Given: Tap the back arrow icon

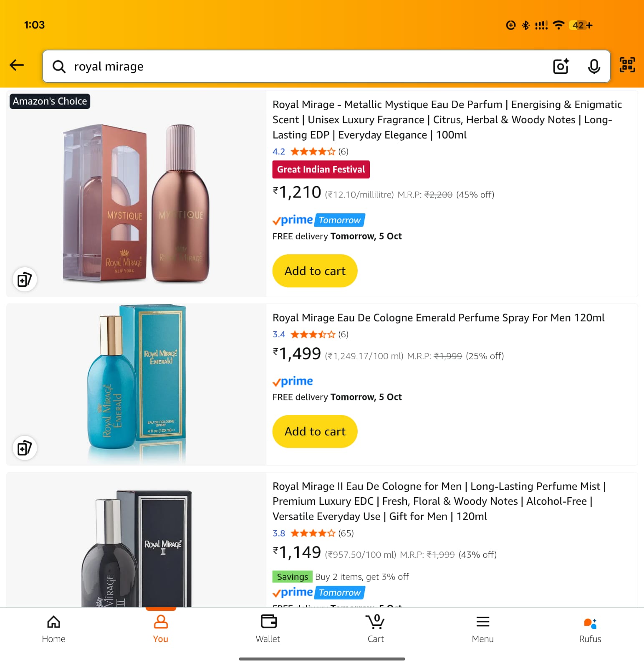Looking at the screenshot, I should pyautogui.click(x=17, y=66).
